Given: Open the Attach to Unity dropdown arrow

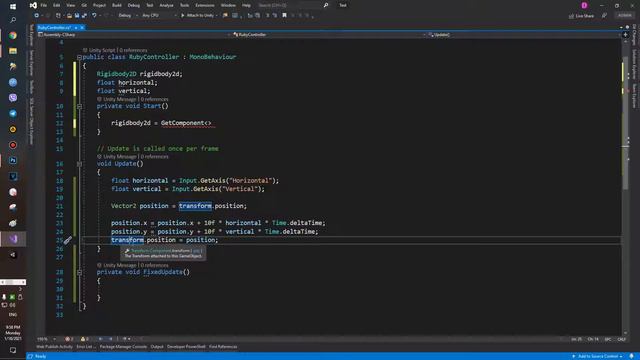Looking at the screenshot, I should [x=217, y=16].
